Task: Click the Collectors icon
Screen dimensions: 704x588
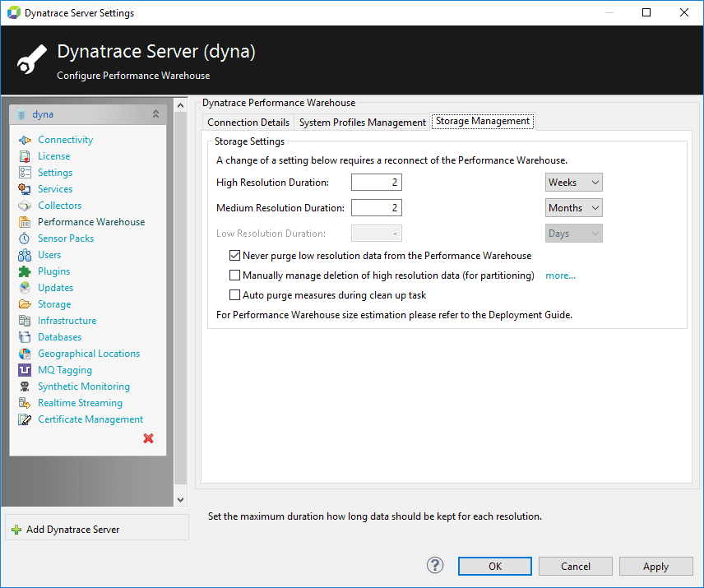Action: 25,206
